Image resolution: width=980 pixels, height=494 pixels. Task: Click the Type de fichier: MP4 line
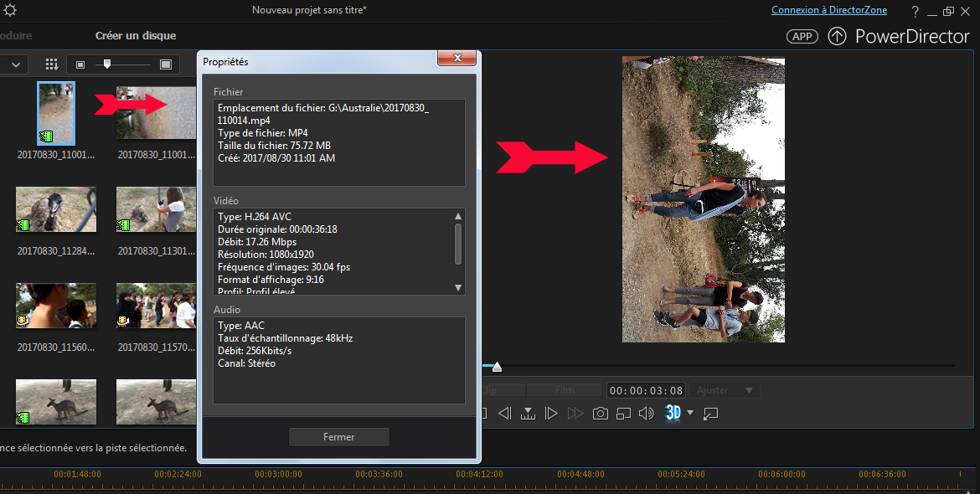click(x=262, y=133)
